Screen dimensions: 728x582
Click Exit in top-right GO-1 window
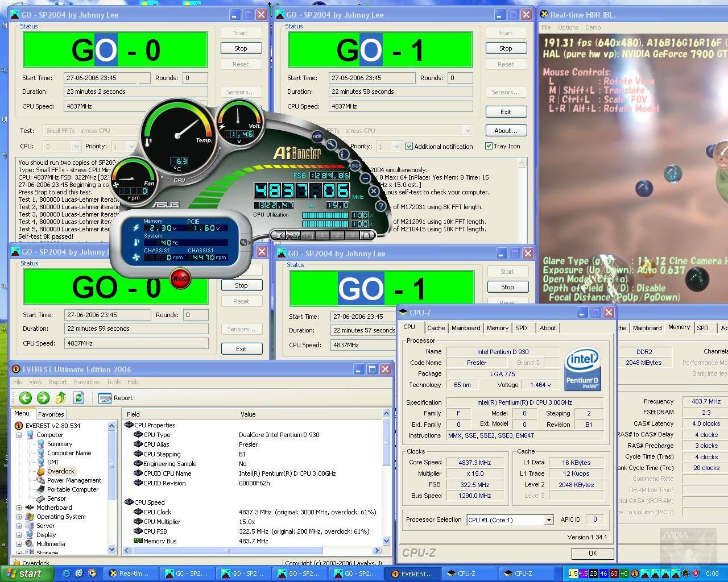(x=506, y=112)
